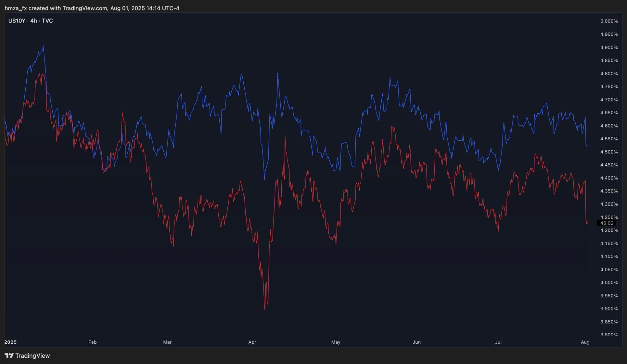
Task: Click the 4.250% price axis label
Action: (x=609, y=217)
